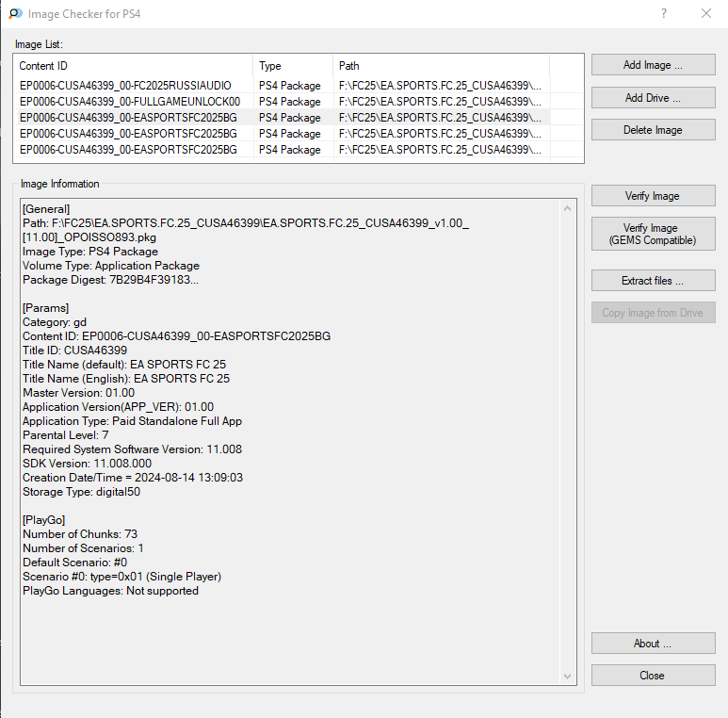Click the Storage Type: digital50 line
The height and width of the screenshot is (718, 728).
[81, 491]
